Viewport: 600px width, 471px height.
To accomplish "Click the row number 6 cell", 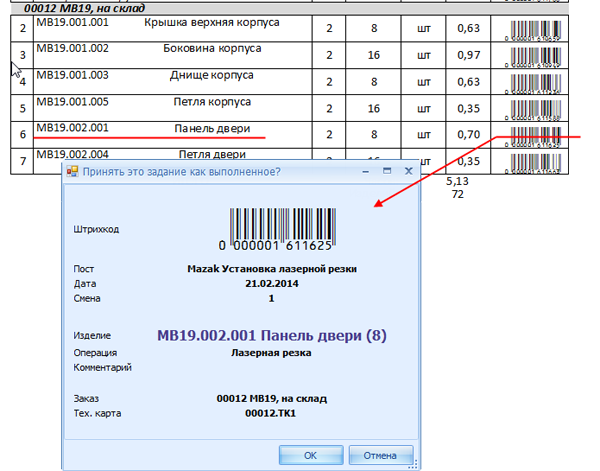I will (x=23, y=135).
